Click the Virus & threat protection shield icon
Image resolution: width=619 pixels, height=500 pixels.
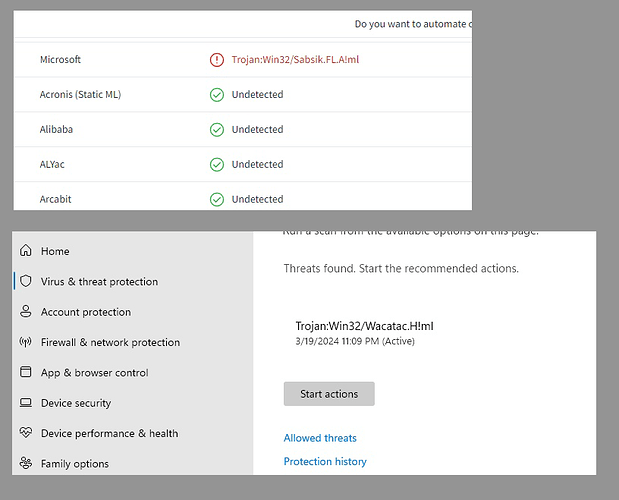tap(26, 282)
